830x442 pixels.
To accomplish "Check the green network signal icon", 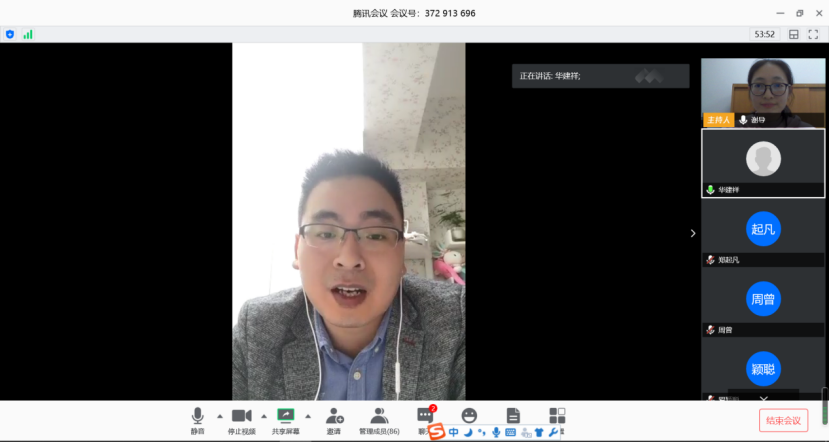I will pyautogui.click(x=28, y=34).
